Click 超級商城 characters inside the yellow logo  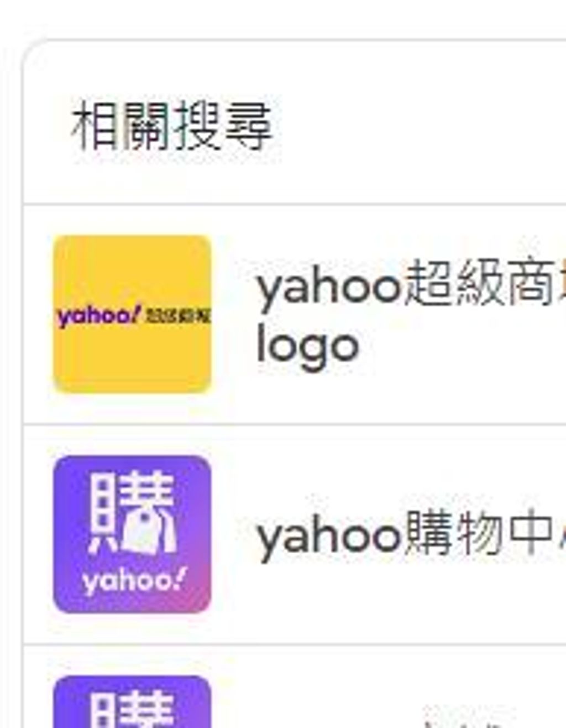pyautogui.click(x=178, y=316)
